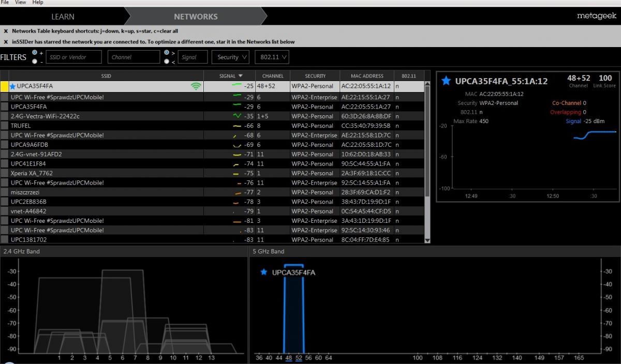
Task: Dismiss the keyboard shortcuts notice
Action: 6,31
